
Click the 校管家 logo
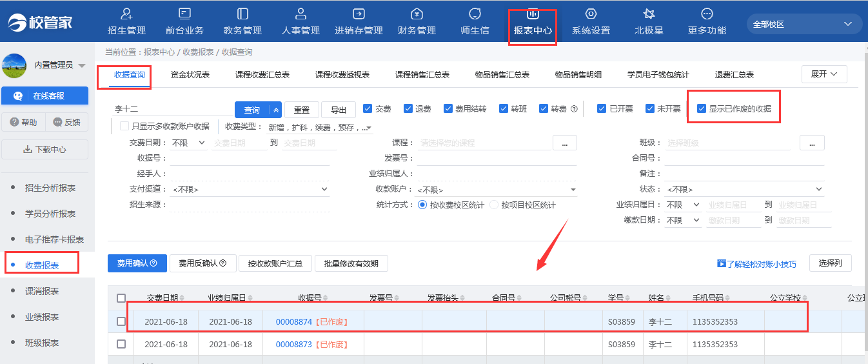[40, 23]
